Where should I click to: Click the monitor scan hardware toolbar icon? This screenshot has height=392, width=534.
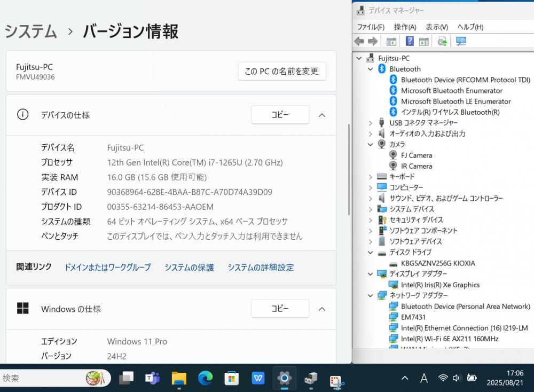pyautogui.click(x=461, y=42)
